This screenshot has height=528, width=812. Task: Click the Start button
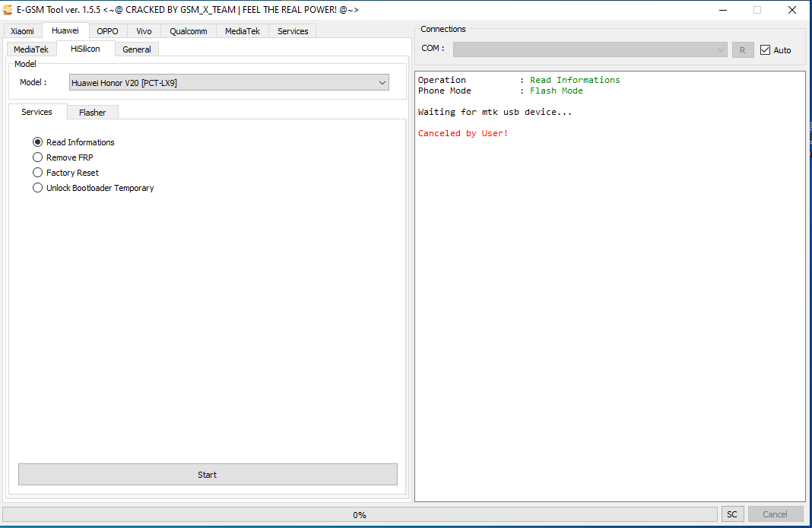[207, 474]
